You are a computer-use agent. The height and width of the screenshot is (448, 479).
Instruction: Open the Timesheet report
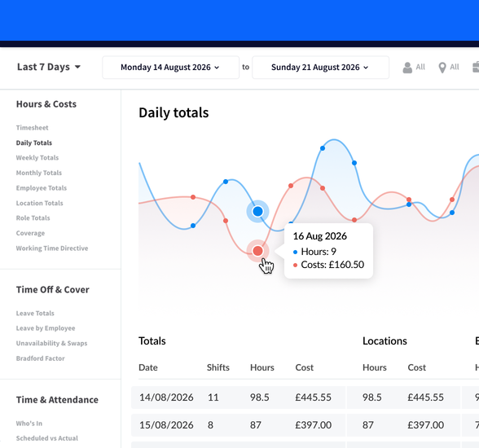coord(32,128)
